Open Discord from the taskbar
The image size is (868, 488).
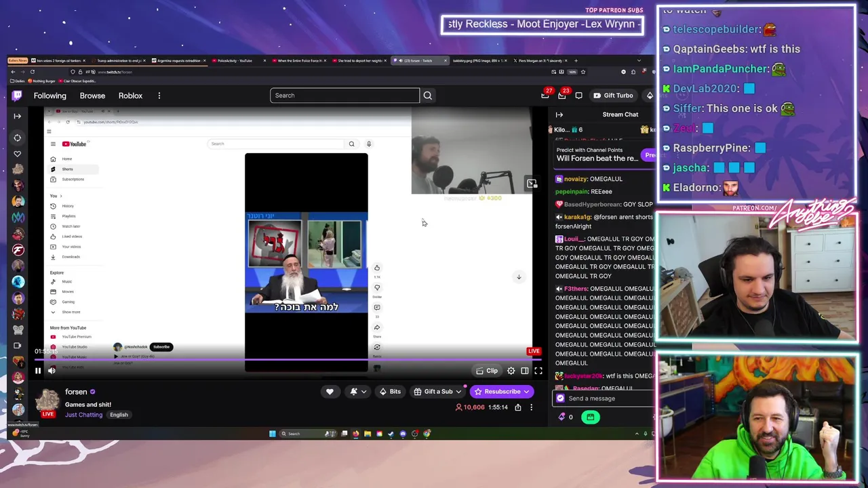coord(403,434)
